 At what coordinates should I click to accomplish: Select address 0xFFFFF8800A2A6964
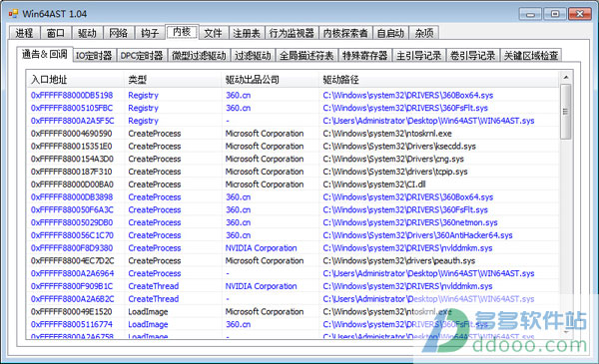coord(72,273)
